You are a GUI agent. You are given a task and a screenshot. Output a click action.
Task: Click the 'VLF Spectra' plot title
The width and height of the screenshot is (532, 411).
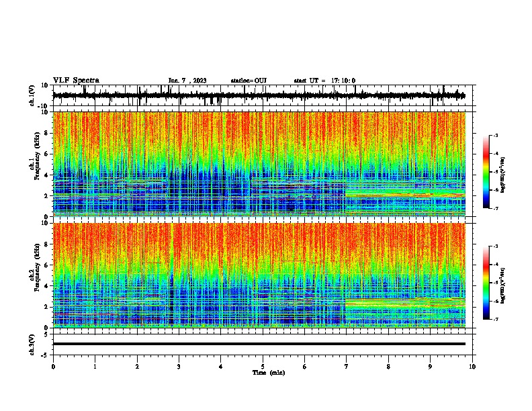click(x=76, y=81)
